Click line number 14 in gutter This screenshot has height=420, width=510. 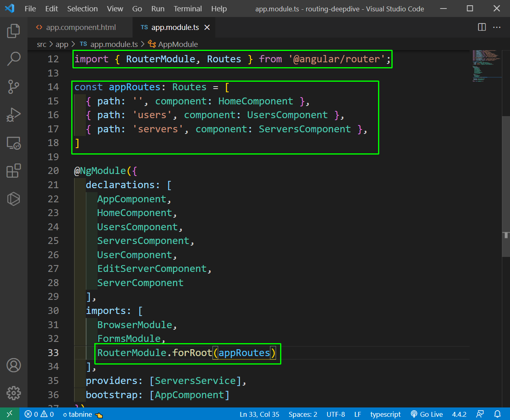[53, 87]
